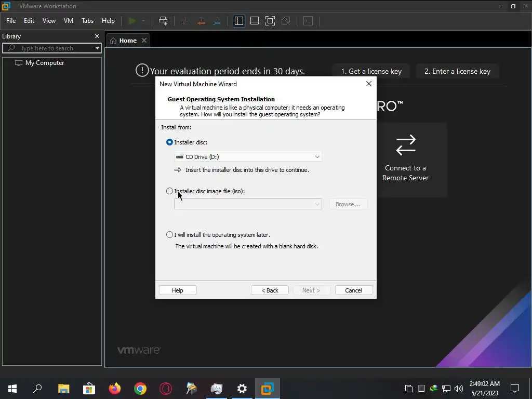
Task: Select My Computer in Library tree
Action: [45, 63]
